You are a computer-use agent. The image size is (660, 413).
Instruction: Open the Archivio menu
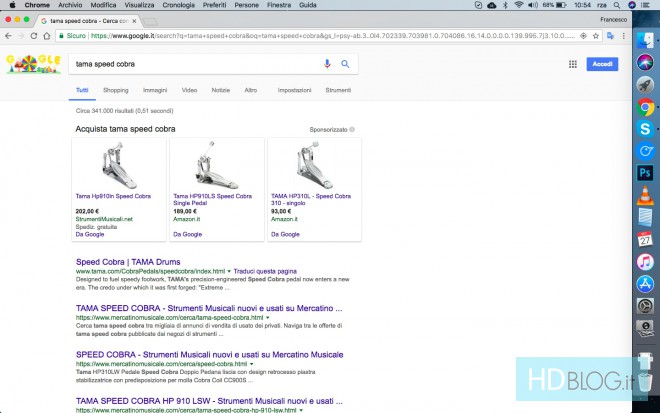(x=70, y=5)
